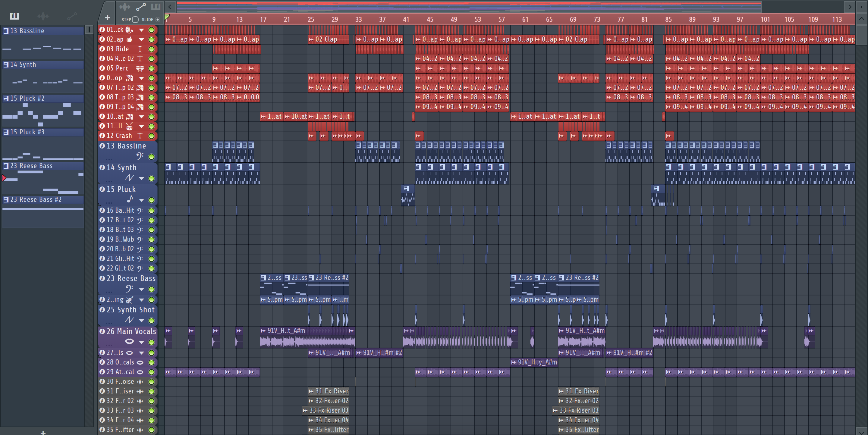
Task: Expand the 02..ap track group arrow
Action: coord(142,40)
